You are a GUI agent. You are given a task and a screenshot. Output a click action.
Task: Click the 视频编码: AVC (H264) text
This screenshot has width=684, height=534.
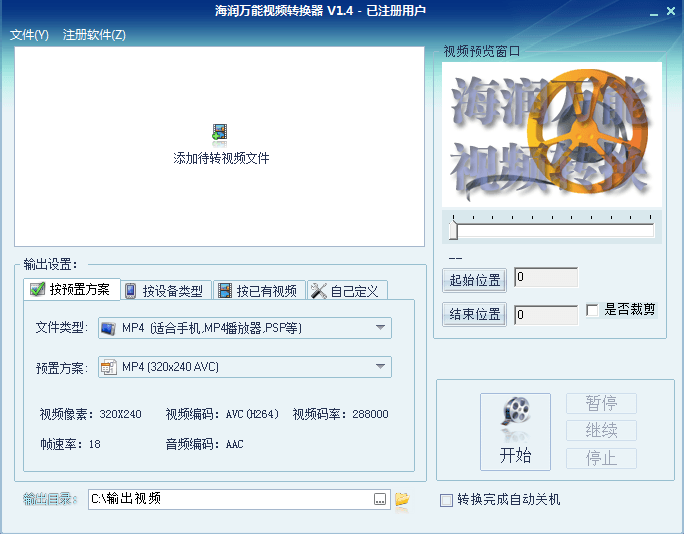point(222,414)
